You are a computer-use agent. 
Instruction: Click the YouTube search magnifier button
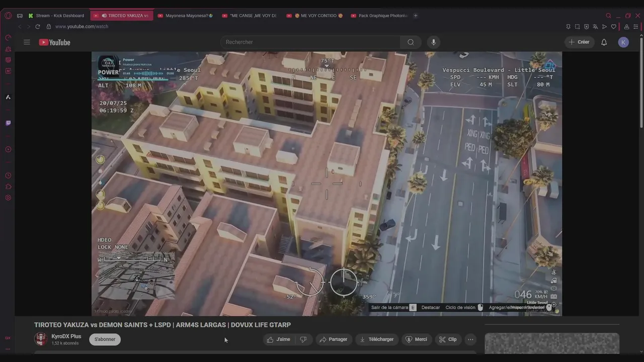(411, 42)
